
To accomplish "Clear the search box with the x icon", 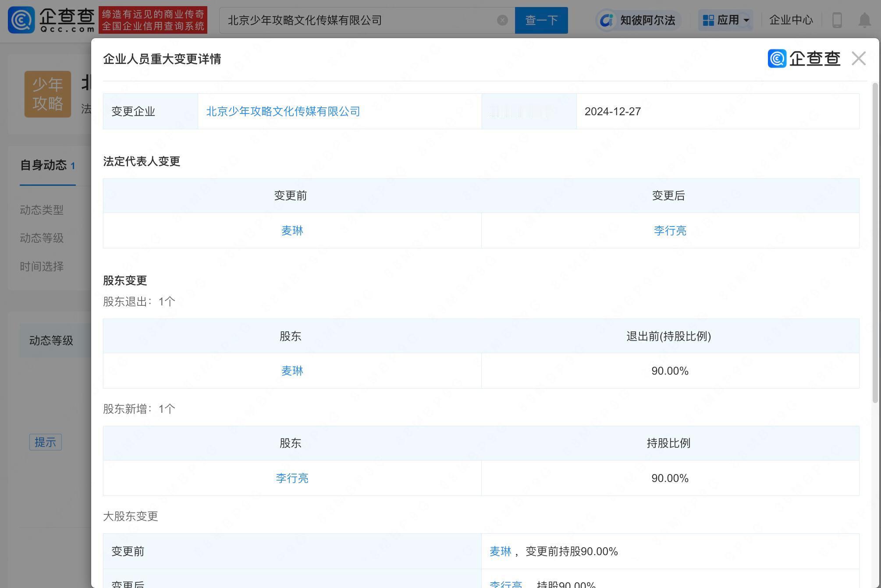I will [502, 20].
